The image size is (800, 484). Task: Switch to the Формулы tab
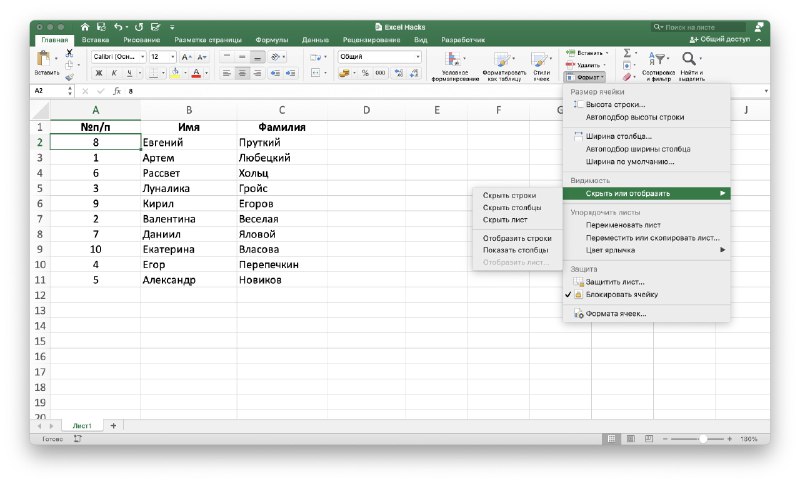(271, 40)
